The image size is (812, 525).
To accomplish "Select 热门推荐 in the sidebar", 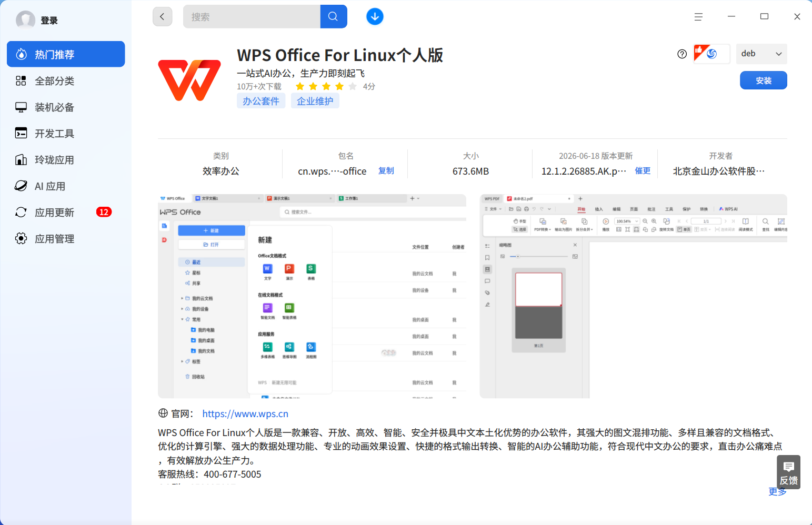I will tap(66, 54).
